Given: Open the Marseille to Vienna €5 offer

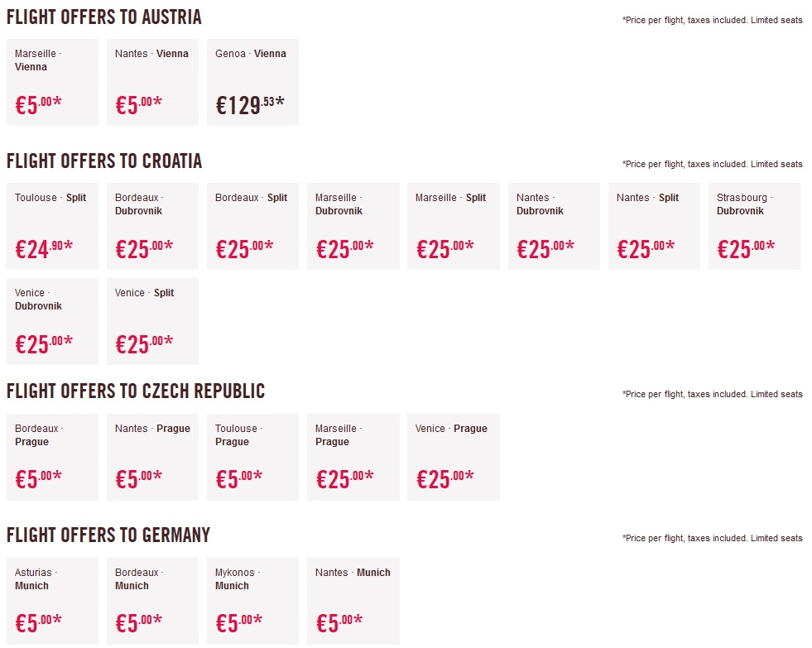Looking at the screenshot, I should (x=52, y=82).
